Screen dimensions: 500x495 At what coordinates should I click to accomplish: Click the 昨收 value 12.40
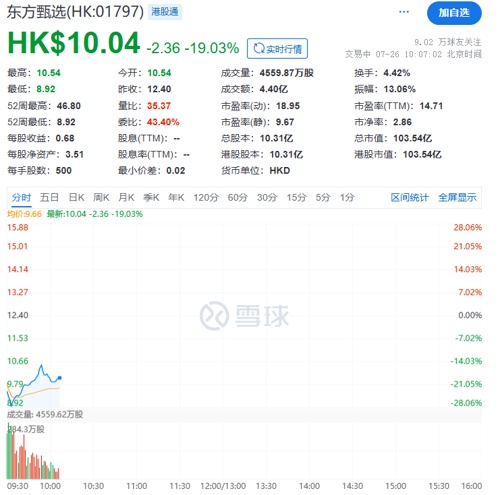159,89
